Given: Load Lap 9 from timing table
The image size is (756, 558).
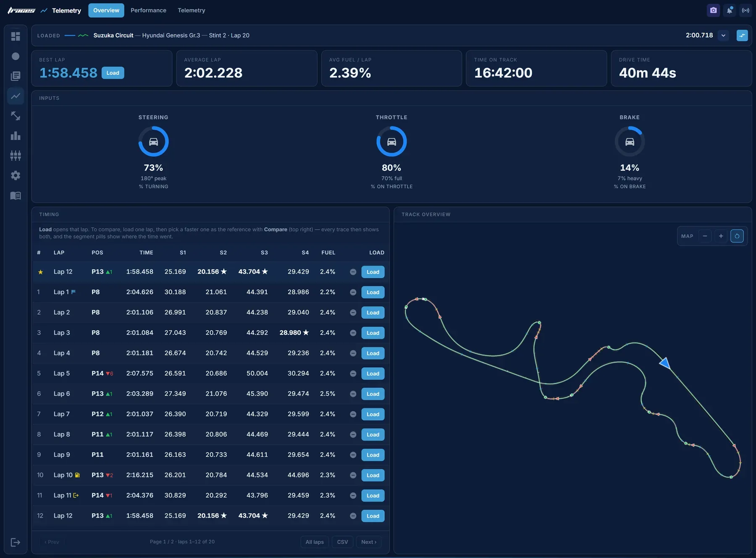Looking at the screenshot, I should [x=373, y=455].
